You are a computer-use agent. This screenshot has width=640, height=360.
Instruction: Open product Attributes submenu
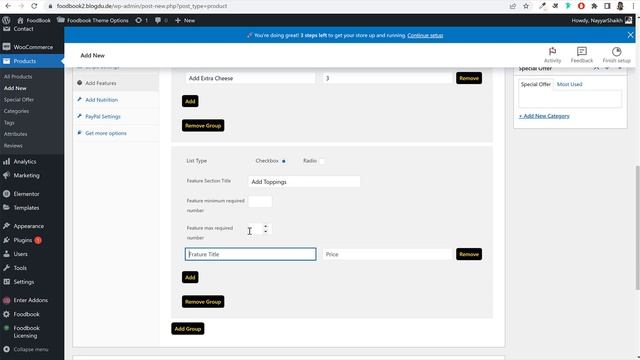coord(16,134)
